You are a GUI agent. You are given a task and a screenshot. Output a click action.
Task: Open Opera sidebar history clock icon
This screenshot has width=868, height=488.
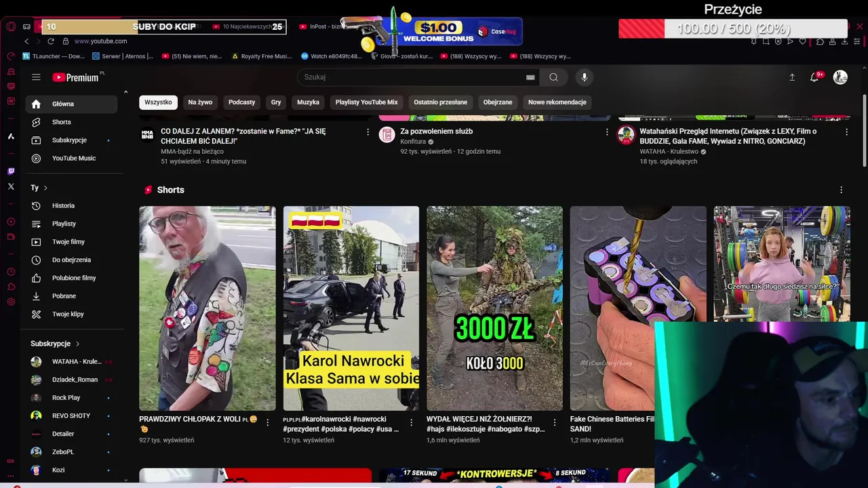pos(11,272)
